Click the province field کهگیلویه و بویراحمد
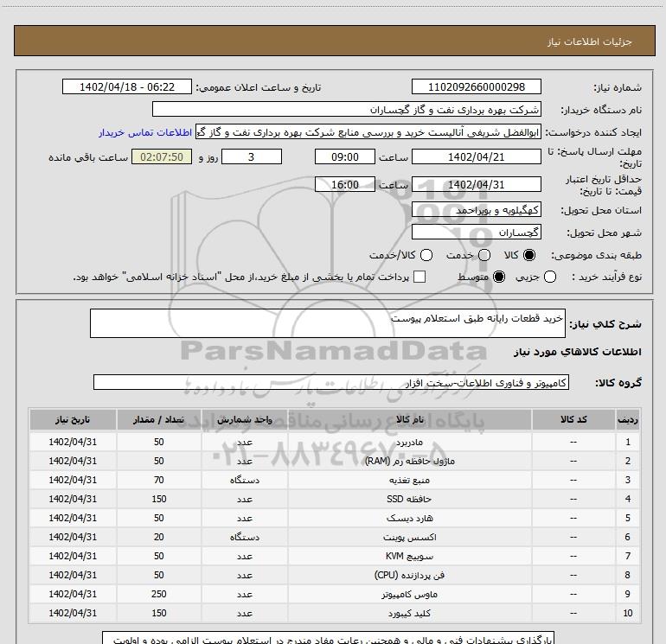This screenshot has width=666, height=644. (x=476, y=210)
